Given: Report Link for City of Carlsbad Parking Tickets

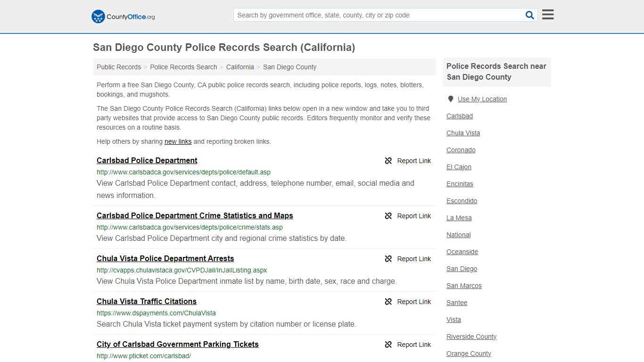Looking at the screenshot, I should pos(414,345).
